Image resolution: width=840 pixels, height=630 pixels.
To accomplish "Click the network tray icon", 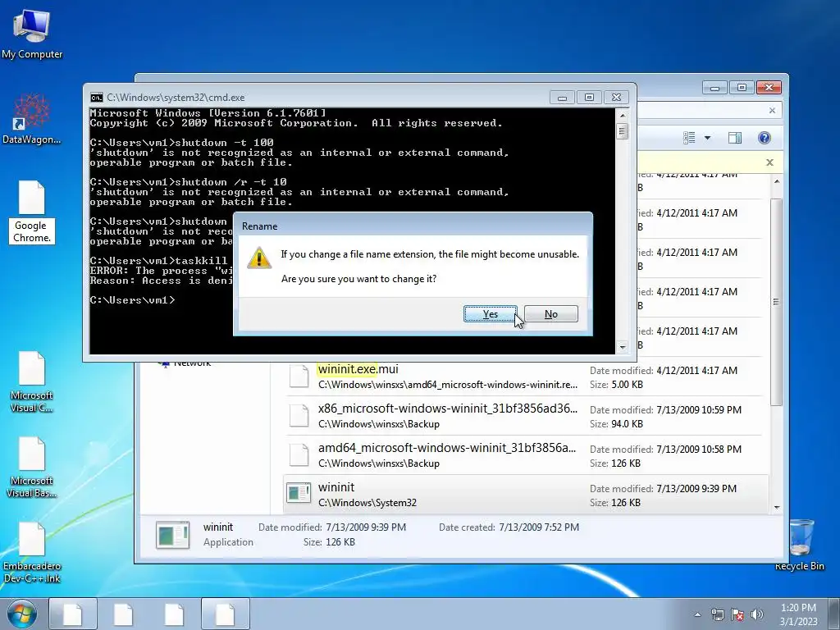I will [717, 614].
